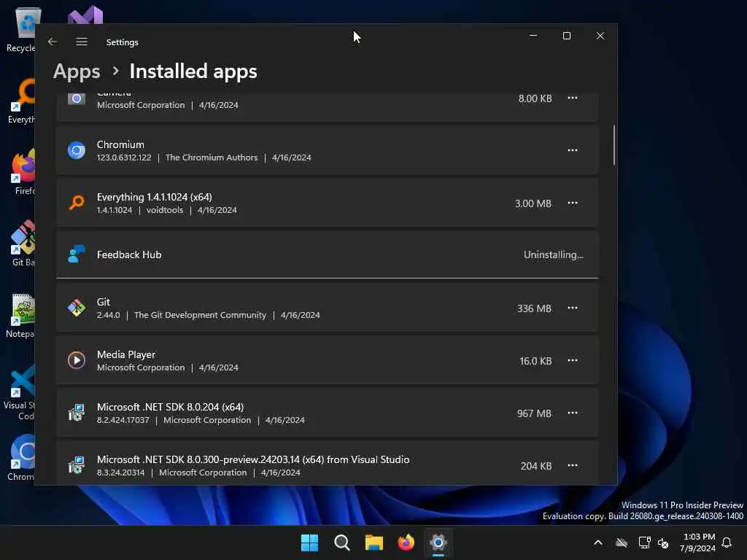
Task: Open the Settings hamburger navigation menu
Action: [82, 42]
